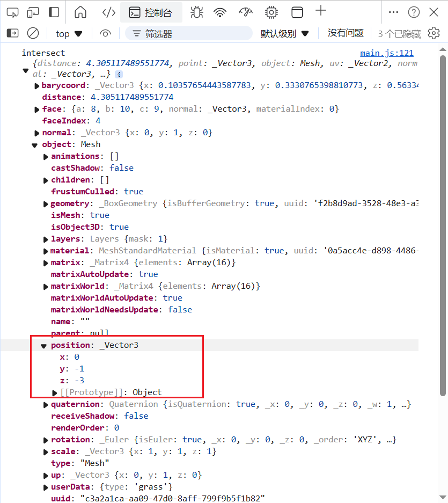
Task: Open the 默认级别 log level dropdown
Action: [x=284, y=33]
